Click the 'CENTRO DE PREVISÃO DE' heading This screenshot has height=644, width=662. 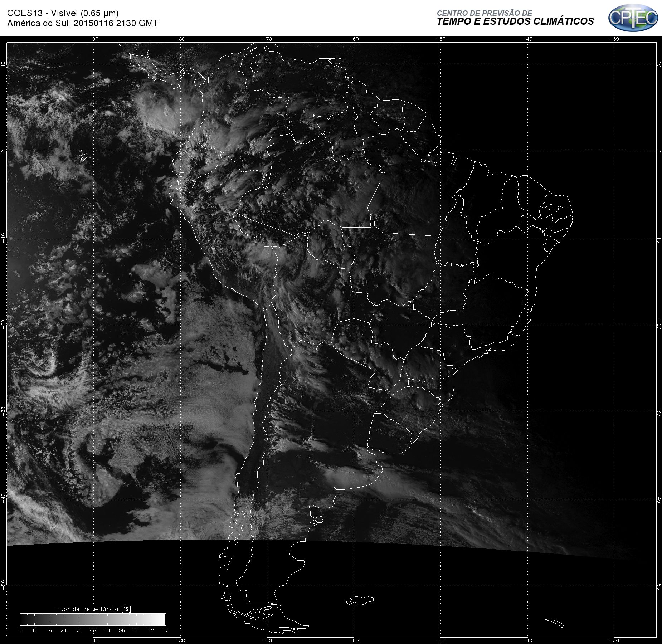485,13
